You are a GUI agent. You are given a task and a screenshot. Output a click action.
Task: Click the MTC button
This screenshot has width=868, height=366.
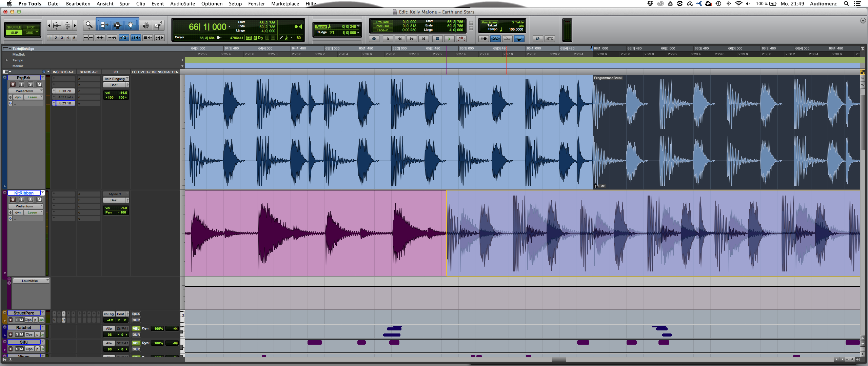[x=549, y=39]
